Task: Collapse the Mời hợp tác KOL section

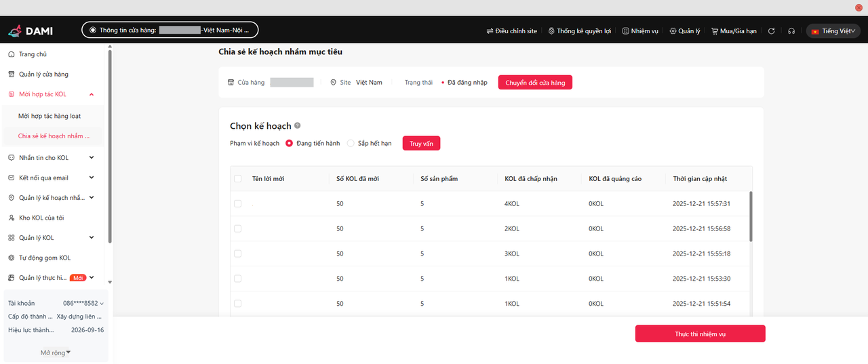Action: click(x=92, y=94)
